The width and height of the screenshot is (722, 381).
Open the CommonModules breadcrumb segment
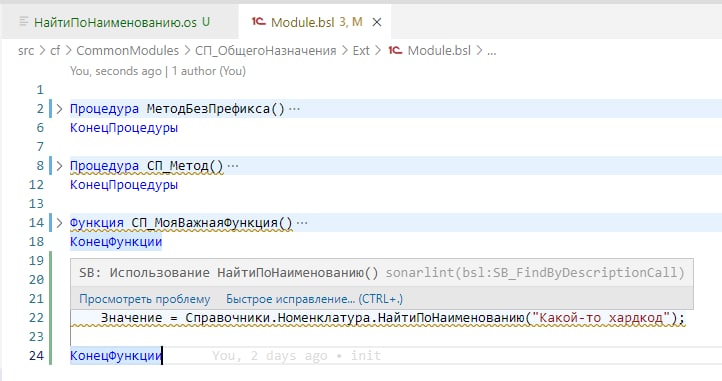(127, 51)
